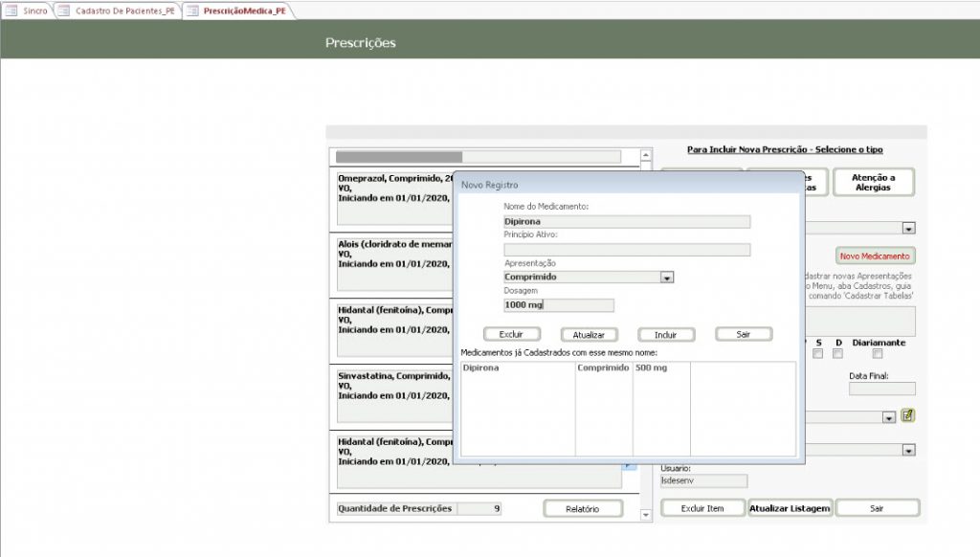
Task: Open the Apresentação dropdown showing Comprimido
Action: 667,278
